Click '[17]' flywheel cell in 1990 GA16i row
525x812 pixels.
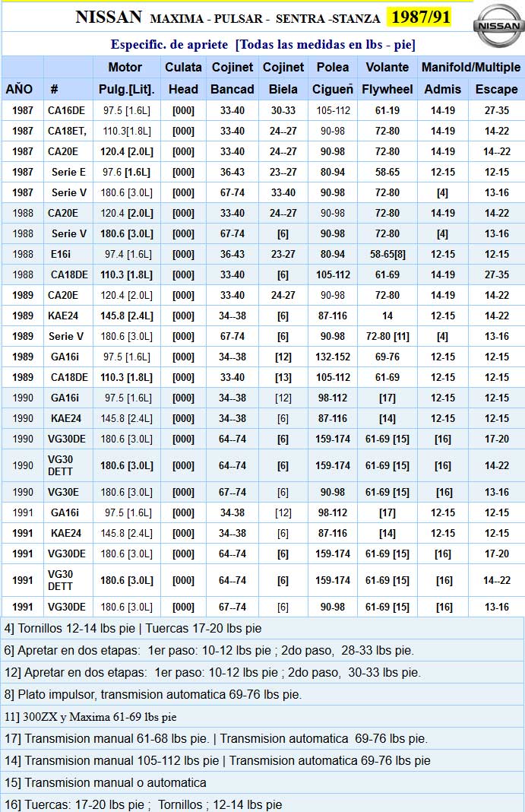click(x=387, y=398)
